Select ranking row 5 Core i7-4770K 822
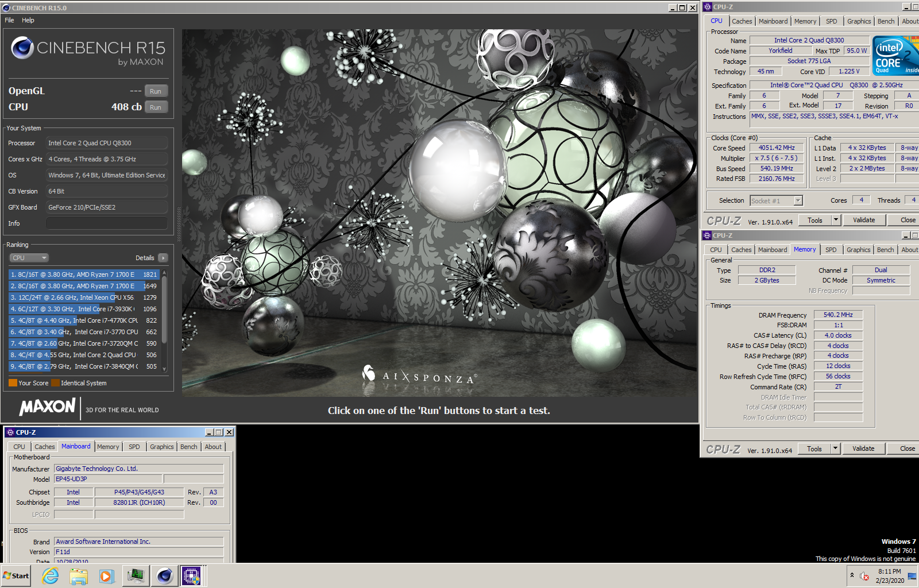Viewport: 919px width, 588px height. point(84,320)
